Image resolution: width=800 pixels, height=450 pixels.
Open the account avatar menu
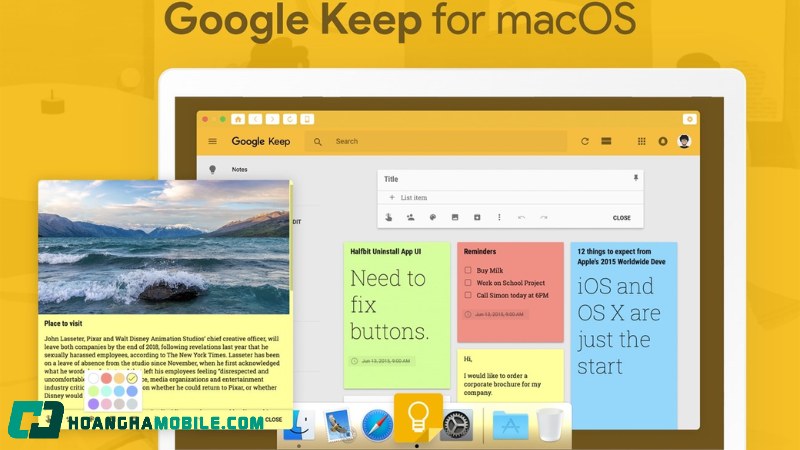684,141
